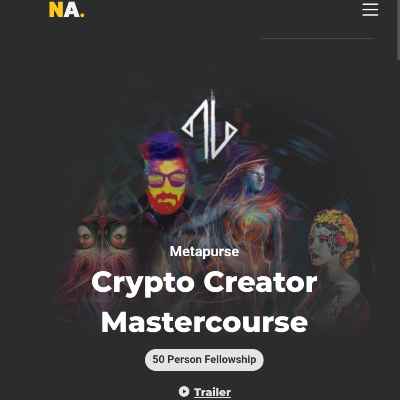Select the sunglasses on the bearded portrait
Image resolution: width=400 pixels, height=400 pixels.
[167, 180]
